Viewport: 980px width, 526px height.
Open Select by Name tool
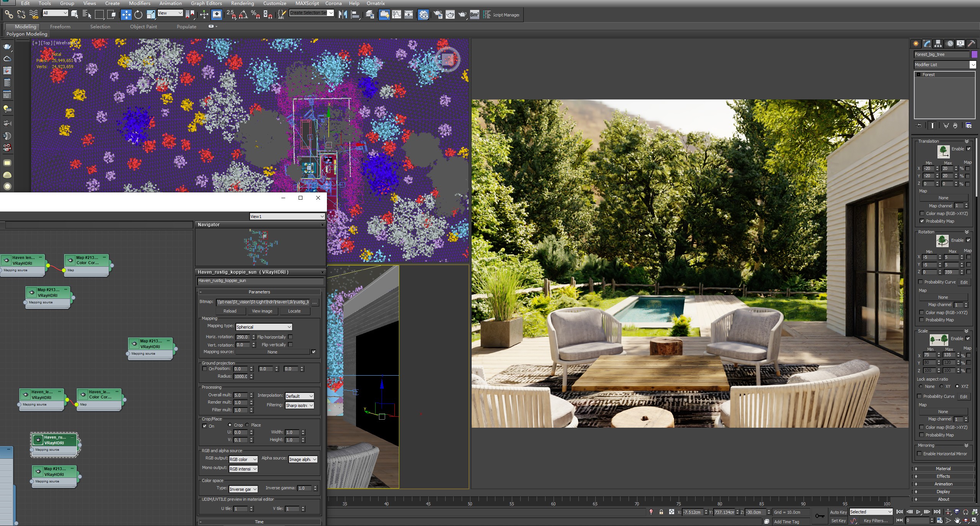[x=87, y=15]
